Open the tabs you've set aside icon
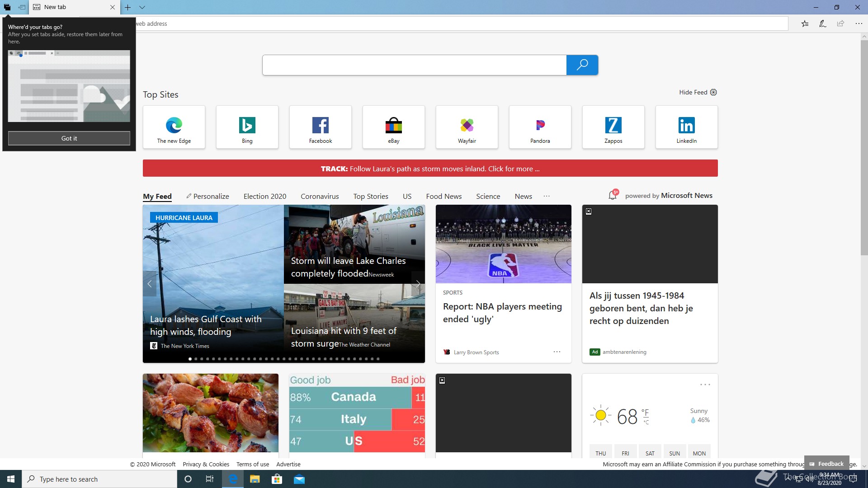Screen dimensions: 868x488 (x=7, y=7)
